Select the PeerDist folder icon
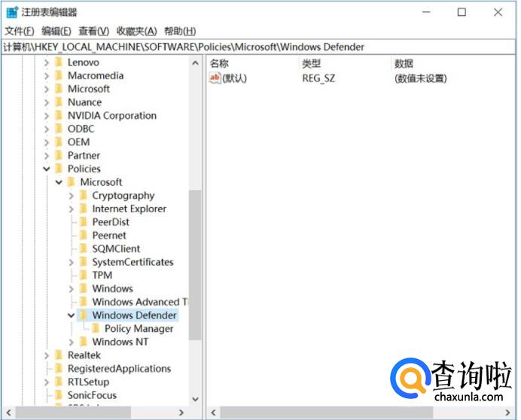This screenshot has height=420, width=521. pos(84,222)
